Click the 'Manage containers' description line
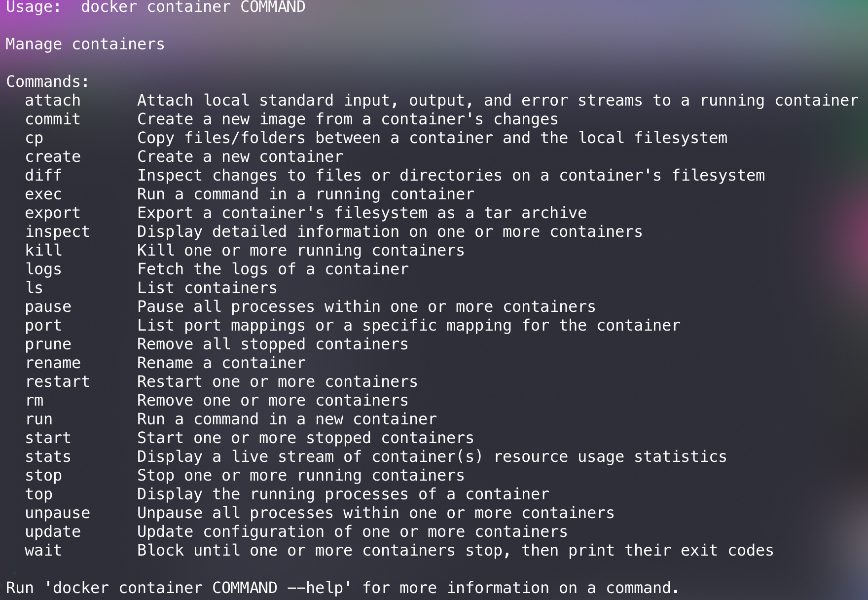The width and height of the screenshot is (868, 600). click(x=85, y=44)
